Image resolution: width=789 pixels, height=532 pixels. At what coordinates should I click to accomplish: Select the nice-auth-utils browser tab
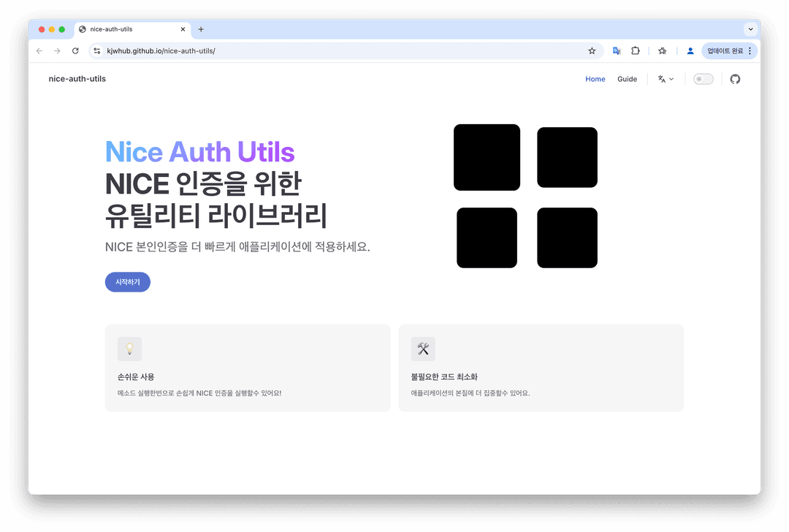tap(133, 29)
